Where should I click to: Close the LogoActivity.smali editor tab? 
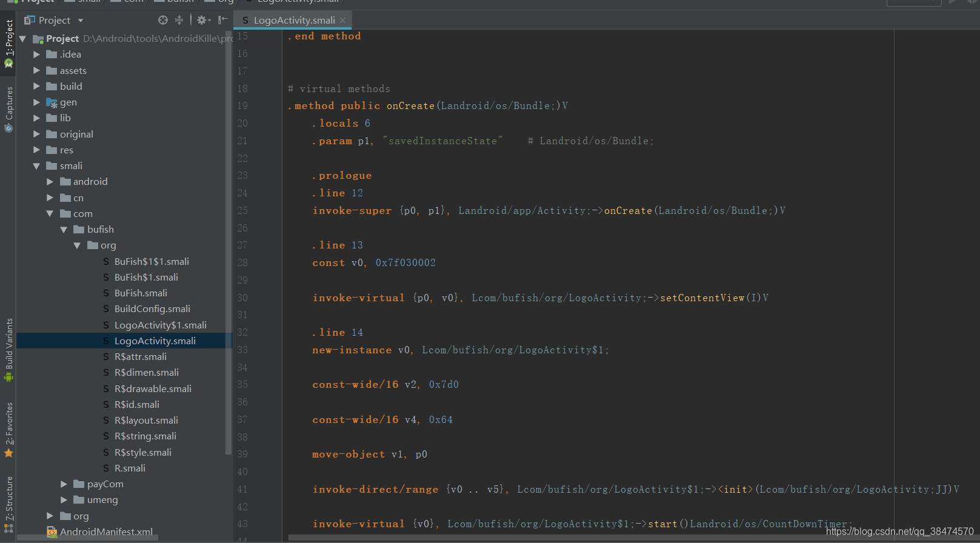[x=342, y=20]
